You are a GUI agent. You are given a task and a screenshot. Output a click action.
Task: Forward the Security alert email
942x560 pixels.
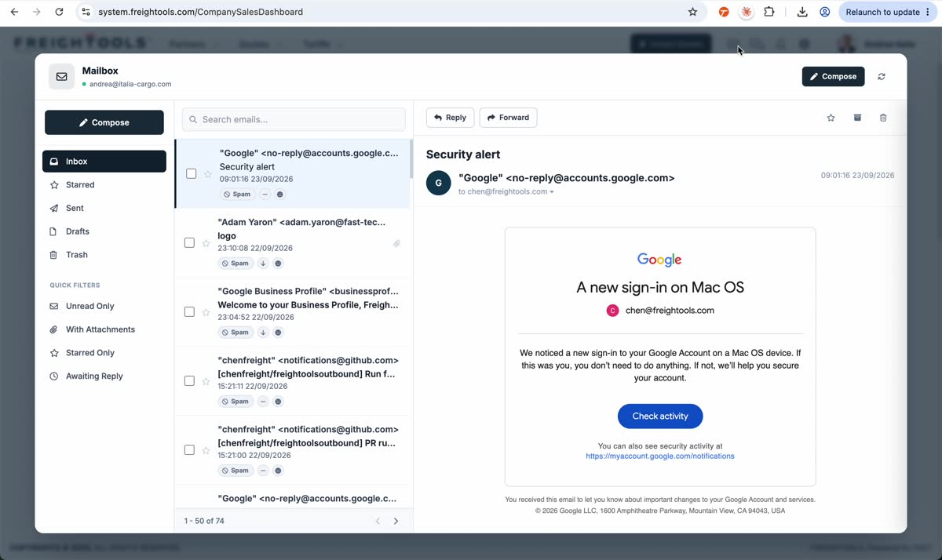pyautogui.click(x=508, y=118)
